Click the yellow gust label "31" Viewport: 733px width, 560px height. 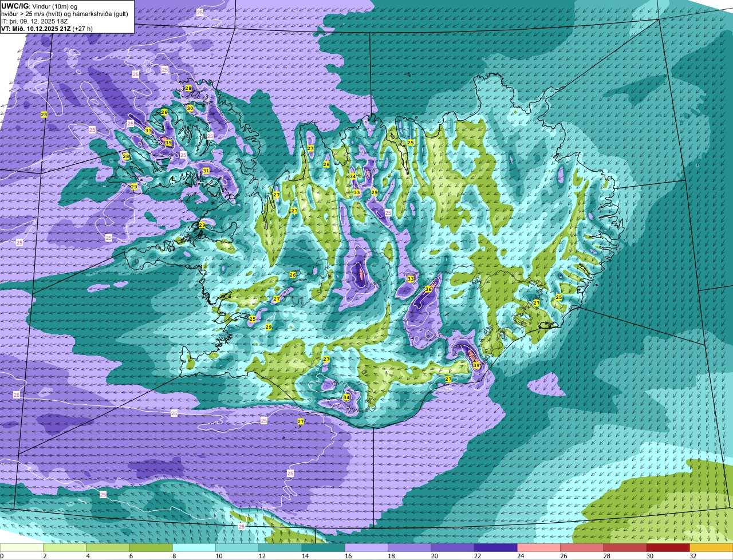click(206, 171)
